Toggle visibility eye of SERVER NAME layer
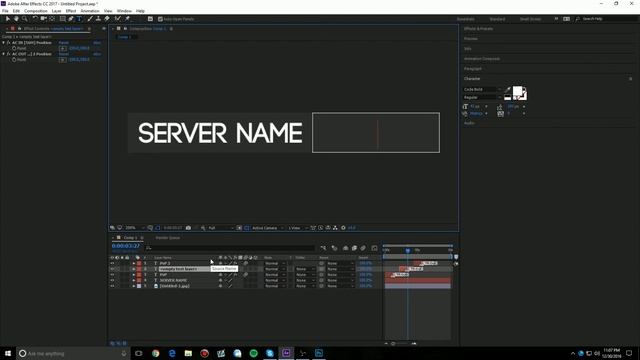640x360 pixels. [112, 280]
